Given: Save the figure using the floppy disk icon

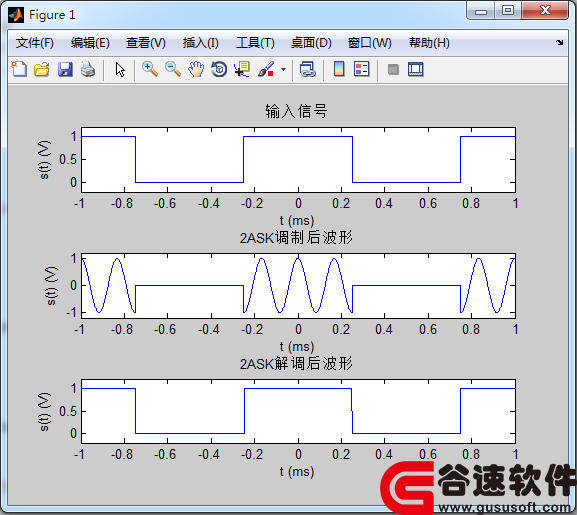Looking at the screenshot, I should click(65, 69).
